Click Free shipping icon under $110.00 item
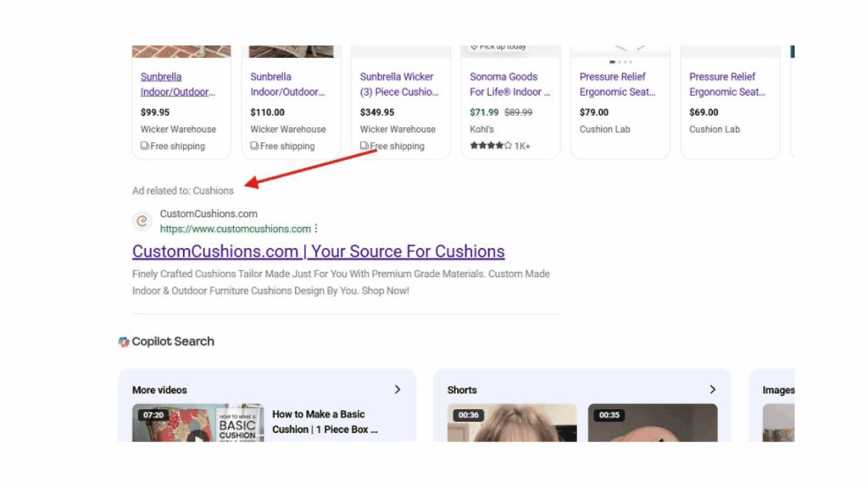Viewport: 868px width, 488px height. coord(254,146)
